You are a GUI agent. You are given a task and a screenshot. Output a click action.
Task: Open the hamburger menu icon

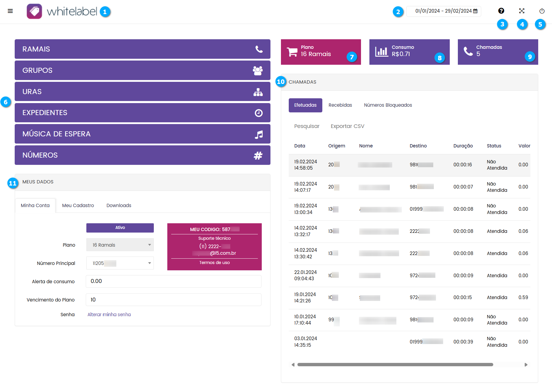point(10,11)
